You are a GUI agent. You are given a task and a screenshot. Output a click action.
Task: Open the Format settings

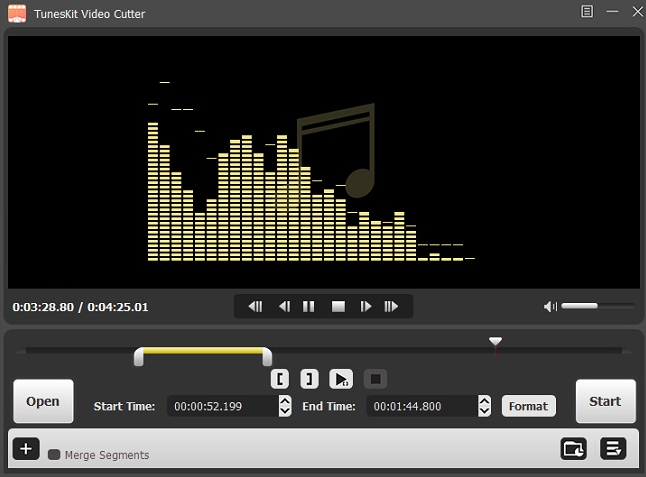528,406
